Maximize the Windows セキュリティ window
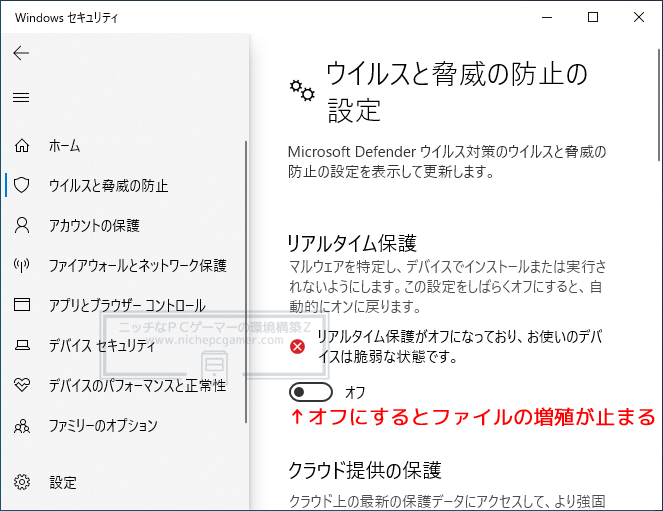This screenshot has width=663, height=511. (593, 17)
